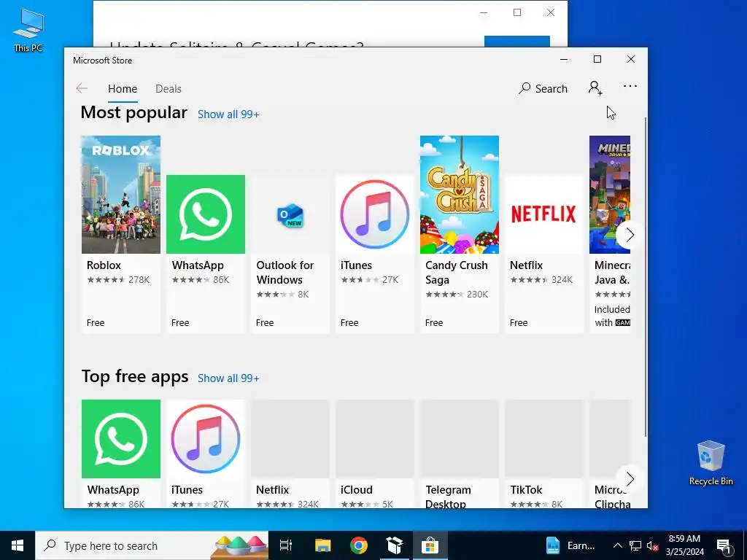Open the Roblox app tile image
Image resolution: width=747 pixels, height=560 pixels.
[x=120, y=194]
